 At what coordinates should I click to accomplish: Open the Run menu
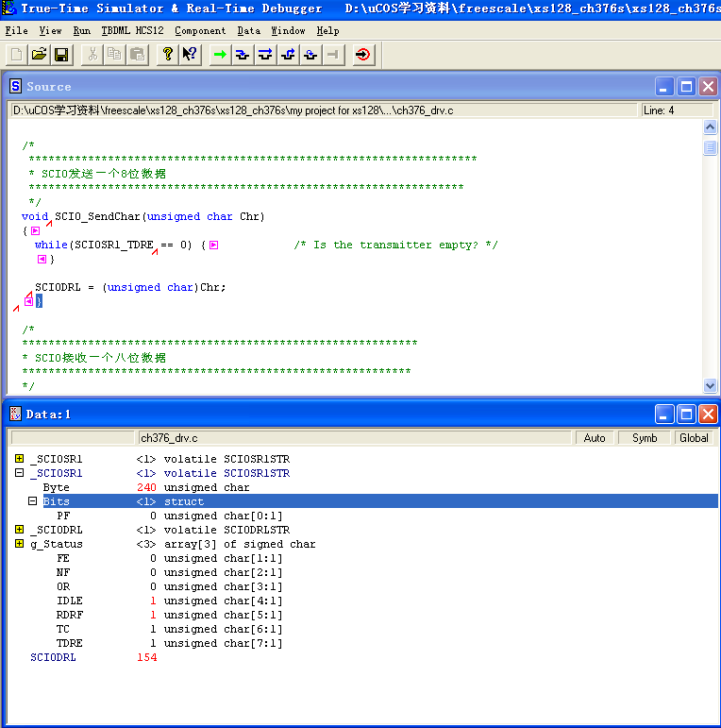click(82, 30)
